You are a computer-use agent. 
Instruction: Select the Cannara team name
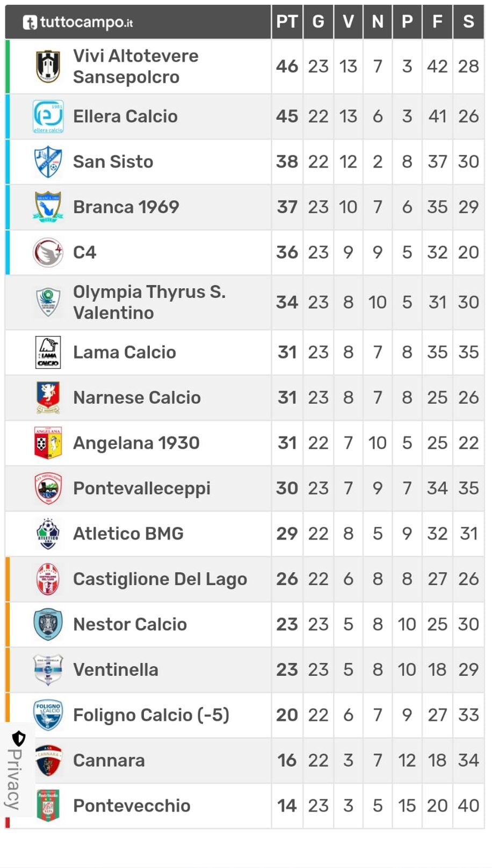pos(109,761)
